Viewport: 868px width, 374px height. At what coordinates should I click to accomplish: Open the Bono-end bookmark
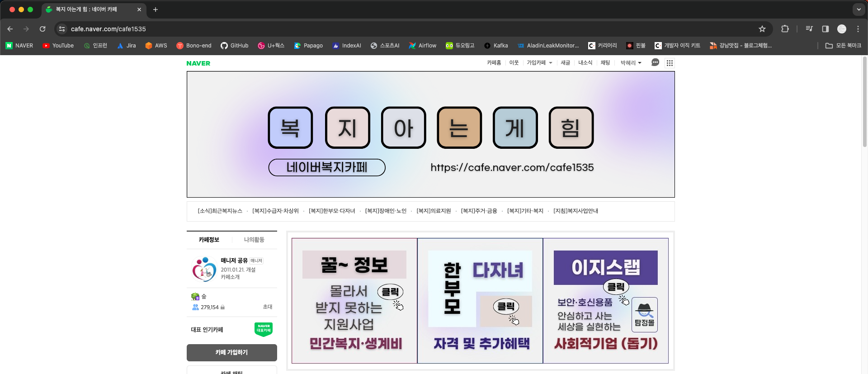pos(194,46)
